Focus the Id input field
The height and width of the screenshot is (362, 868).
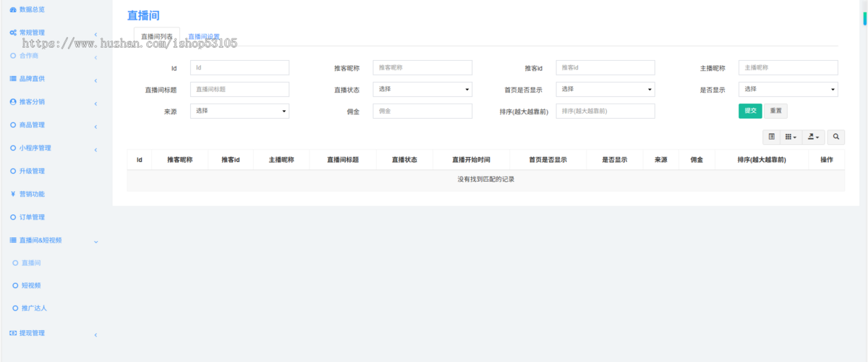coord(239,67)
